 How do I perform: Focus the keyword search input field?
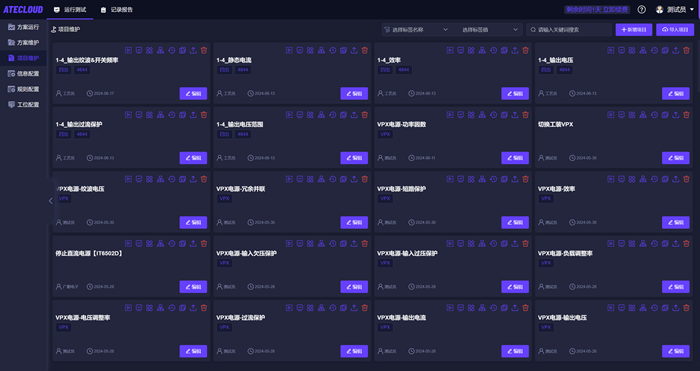[x=569, y=29]
